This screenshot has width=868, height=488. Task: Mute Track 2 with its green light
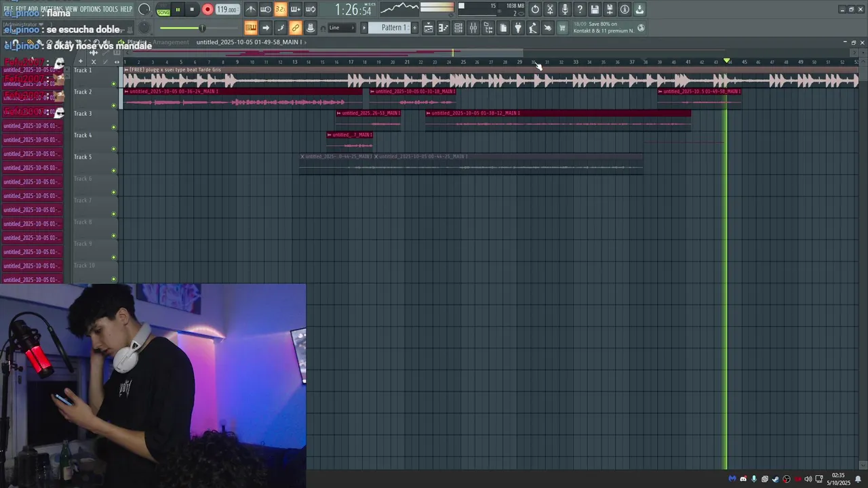114,106
